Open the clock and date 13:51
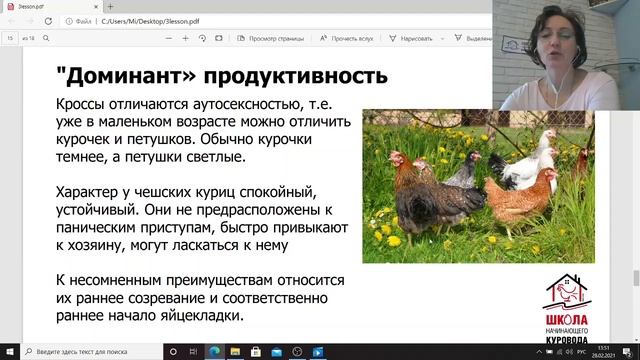The width and height of the screenshot is (640, 360). pos(604,351)
